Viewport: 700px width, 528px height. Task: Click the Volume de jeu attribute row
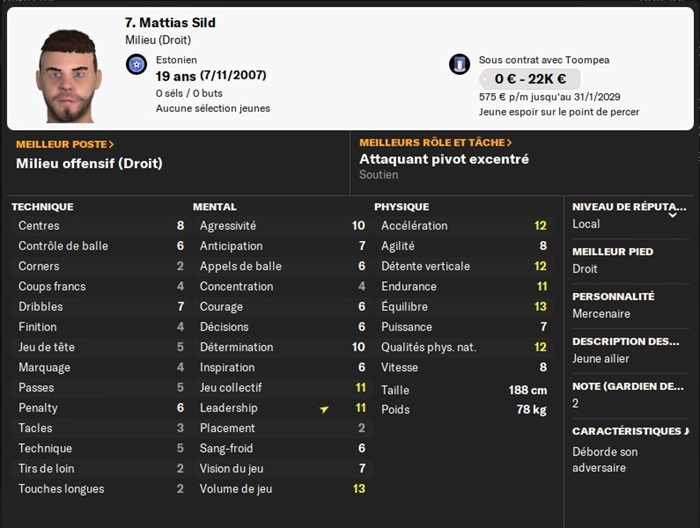pyautogui.click(x=281, y=489)
